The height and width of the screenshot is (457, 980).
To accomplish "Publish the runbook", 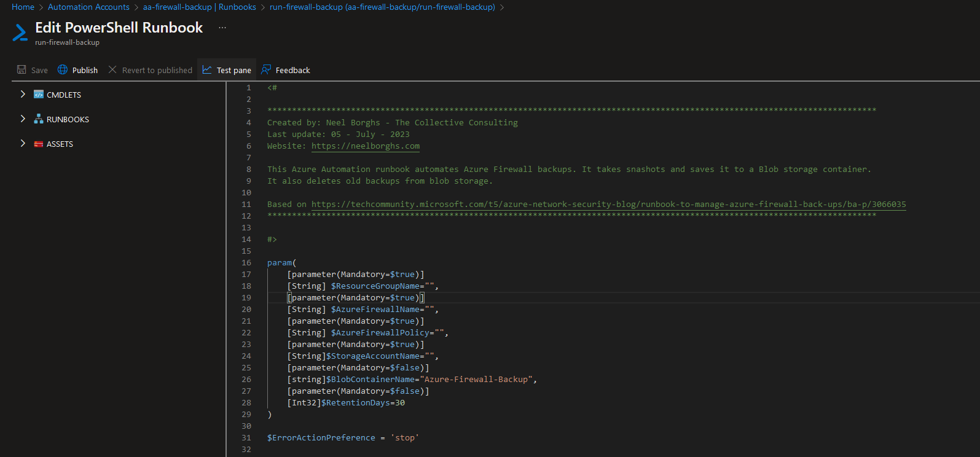I will 78,70.
